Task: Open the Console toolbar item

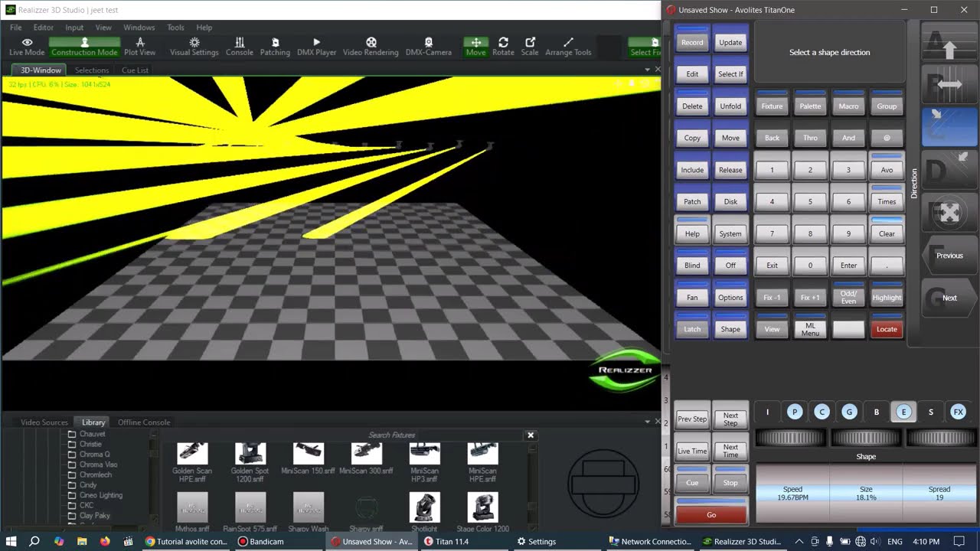Action: [x=240, y=47]
